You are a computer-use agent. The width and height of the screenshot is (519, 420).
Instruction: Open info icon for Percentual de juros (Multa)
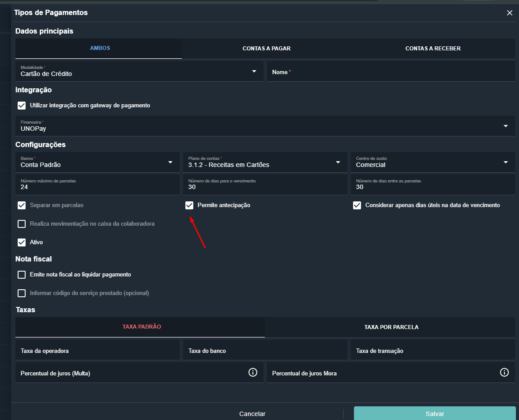click(252, 372)
